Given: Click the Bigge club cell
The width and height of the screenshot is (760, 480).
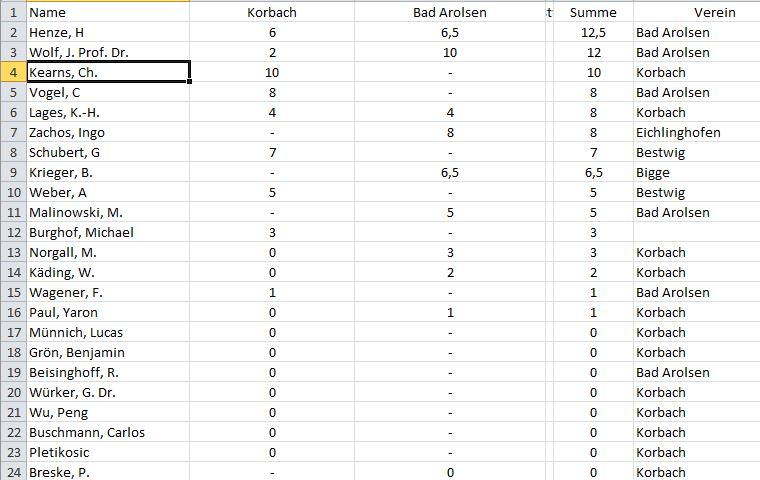Looking at the screenshot, I should pos(697,173).
